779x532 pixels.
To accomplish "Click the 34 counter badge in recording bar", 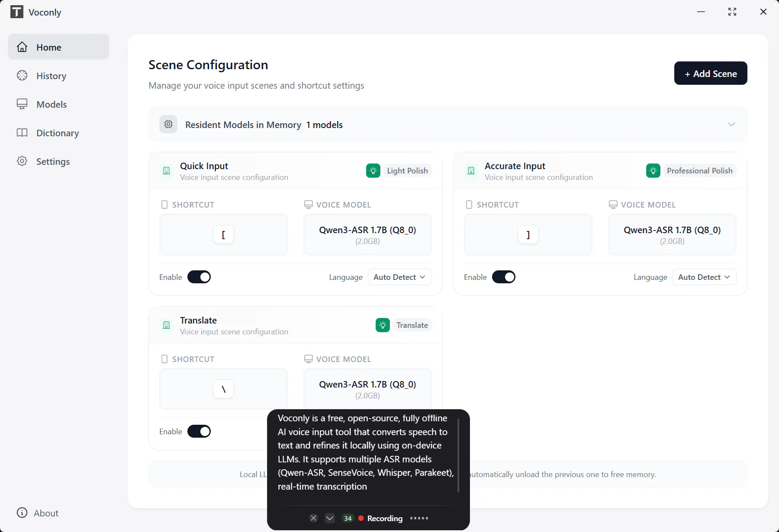I will pos(348,518).
